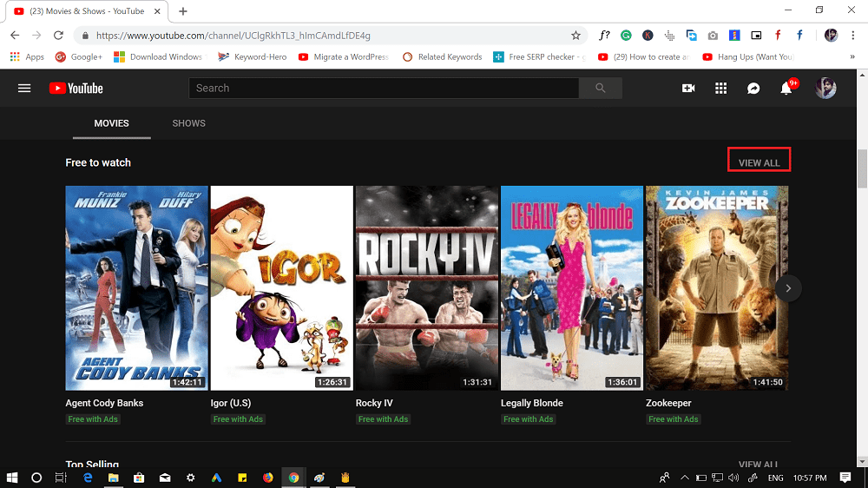Open the Free SERP checker bookmark
Viewport: 868px width, 488px height.
539,56
